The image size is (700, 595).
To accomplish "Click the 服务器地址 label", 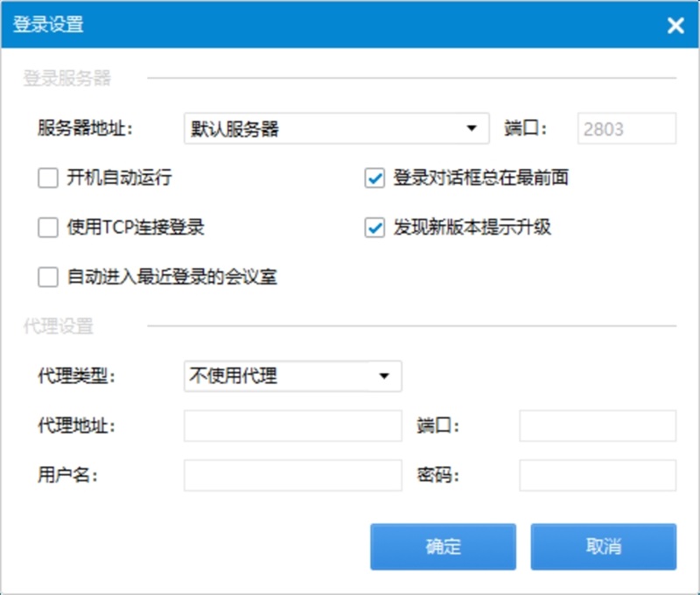I will [x=85, y=129].
